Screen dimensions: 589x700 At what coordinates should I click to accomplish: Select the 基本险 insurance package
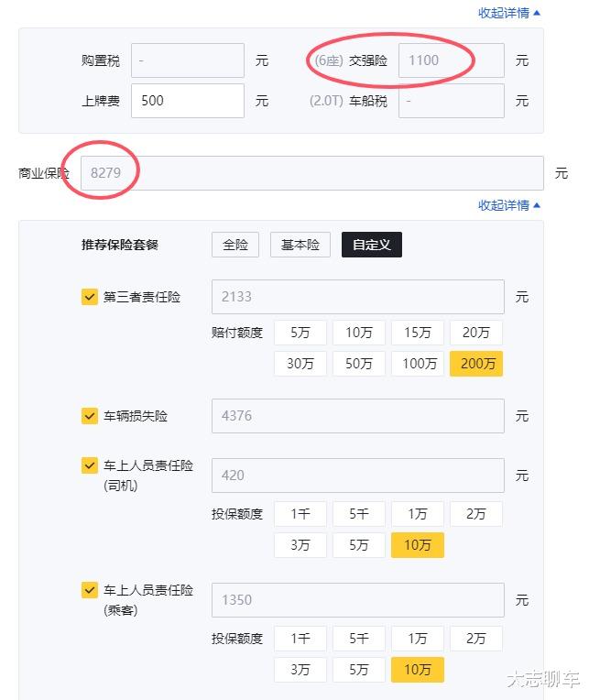[x=300, y=245]
